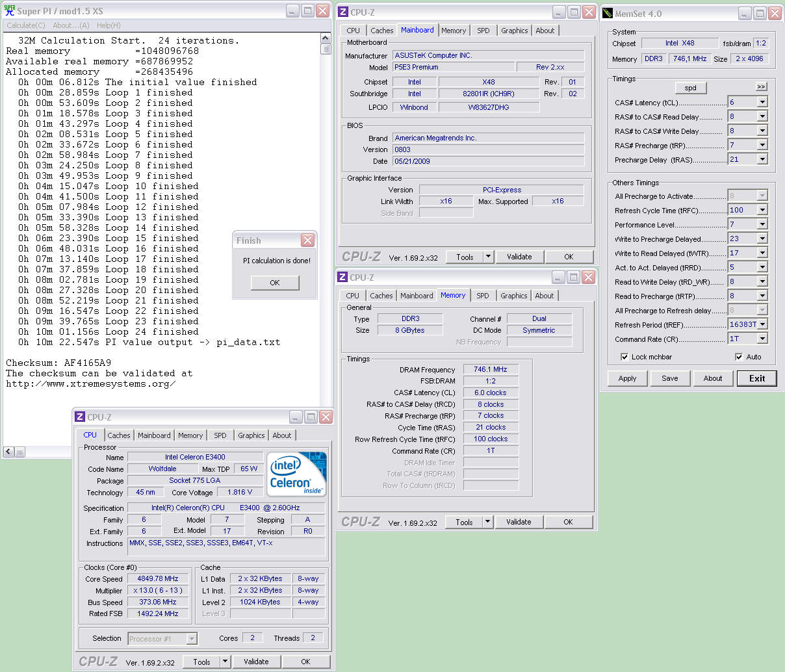This screenshot has height=672, width=785.
Task: Click the spd button in MemSet
Action: point(691,88)
